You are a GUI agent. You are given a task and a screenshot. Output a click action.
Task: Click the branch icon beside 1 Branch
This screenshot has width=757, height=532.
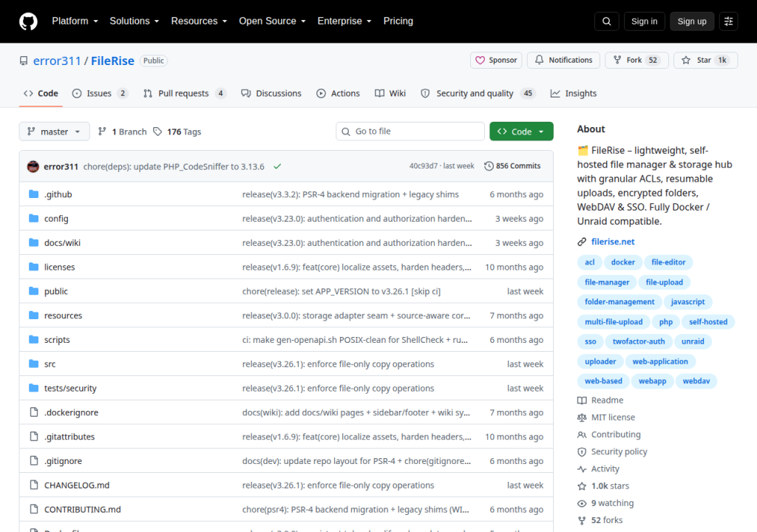pos(102,132)
